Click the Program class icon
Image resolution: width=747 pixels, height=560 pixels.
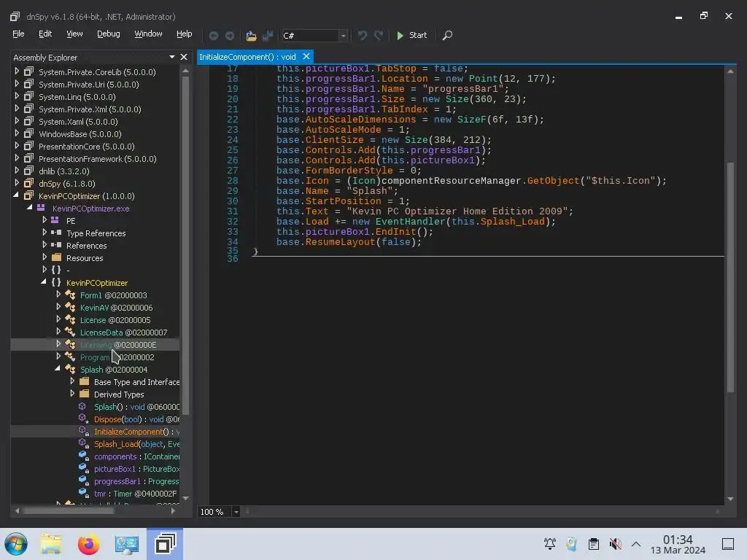(x=70, y=357)
